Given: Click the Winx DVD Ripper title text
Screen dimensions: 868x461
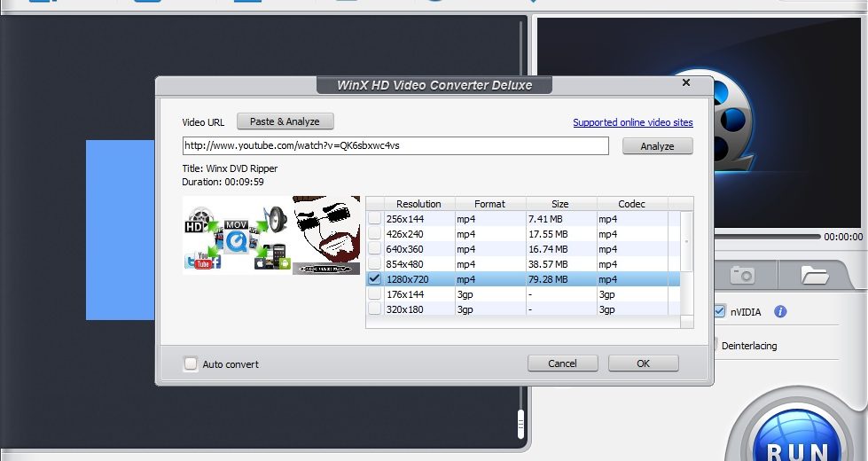Looking at the screenshot, I should click(x=242, y=168).
